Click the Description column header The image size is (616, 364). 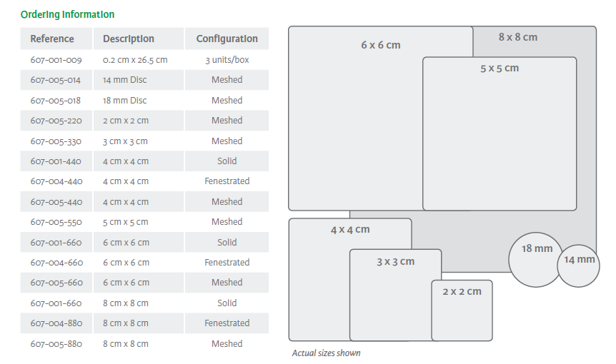click(129, 39)
